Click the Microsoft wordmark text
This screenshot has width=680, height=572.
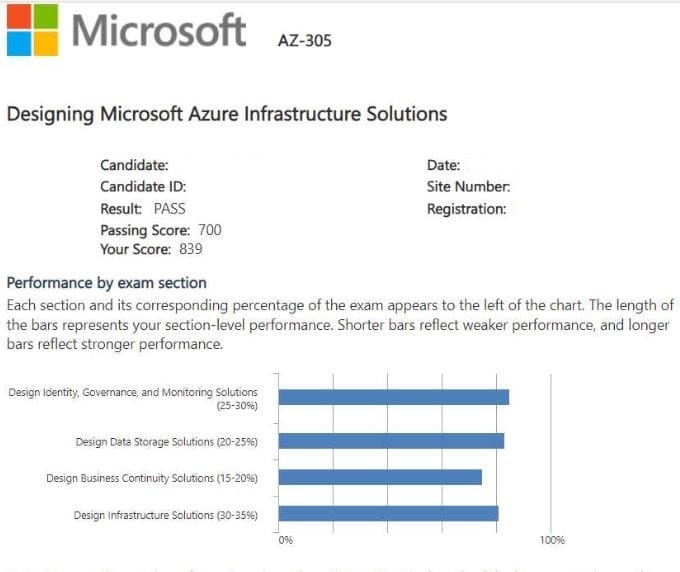coord(158,29)
